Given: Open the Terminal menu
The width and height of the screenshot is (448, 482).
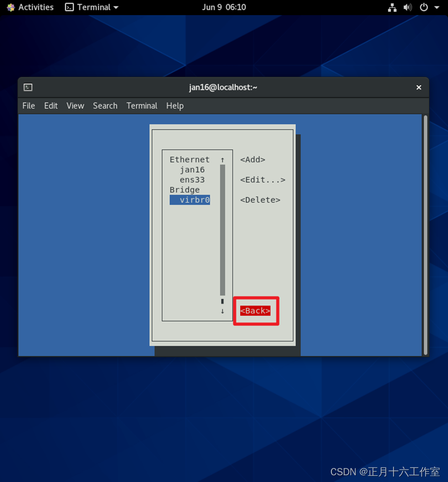Looking at the screenshot, I should (142, 106).
